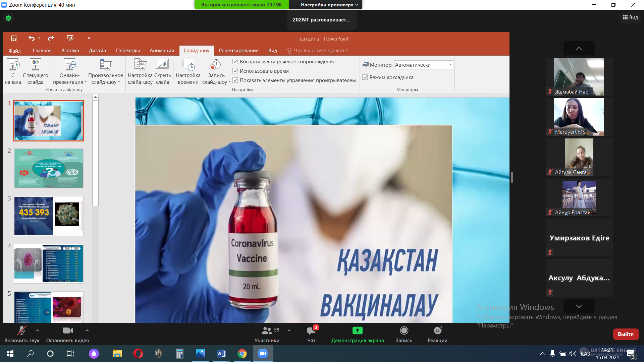Image resolution: width=644 pixels, height=362 pixels.
Task: Switch to the Анимация ribbon tab
Action: (x=162, y=51)
